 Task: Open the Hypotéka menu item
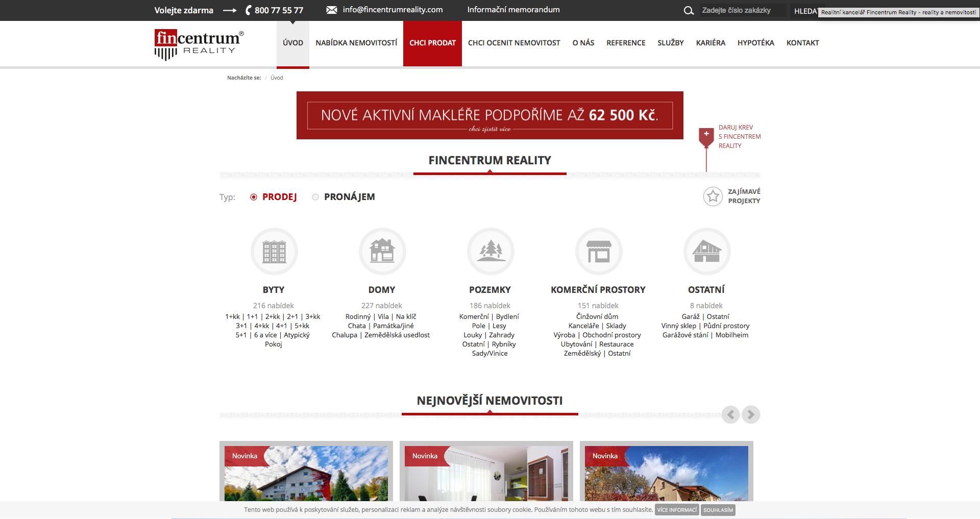(x=756, y=43)
